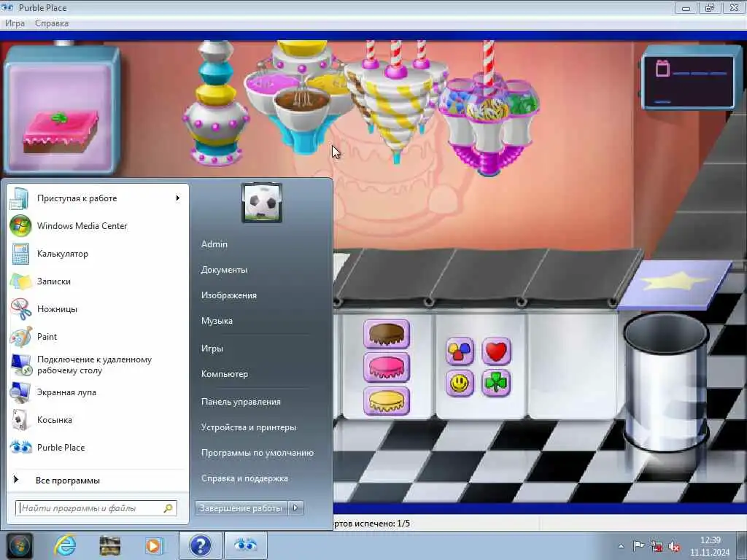
Task: Open Windows Media Player from taskbar
Action: (x=153, y=545)
